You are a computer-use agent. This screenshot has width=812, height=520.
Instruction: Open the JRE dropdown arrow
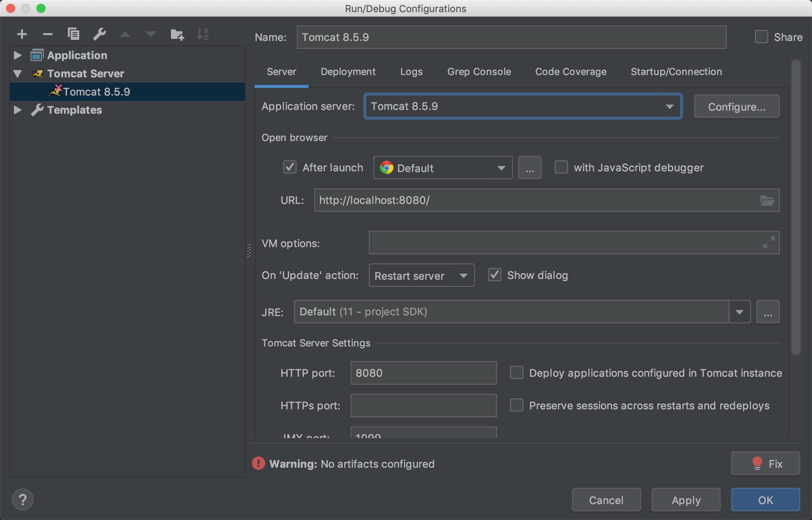[x=740, y=312]
